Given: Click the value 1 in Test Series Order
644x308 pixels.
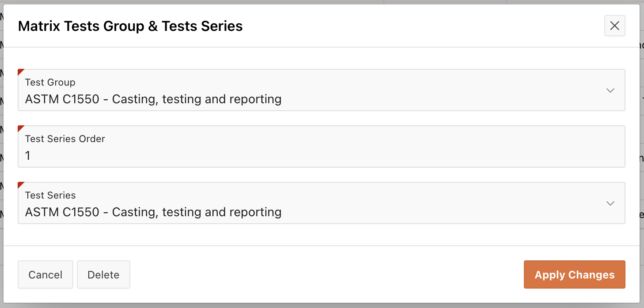Looking at the screenshot, I should pos(28,156).
